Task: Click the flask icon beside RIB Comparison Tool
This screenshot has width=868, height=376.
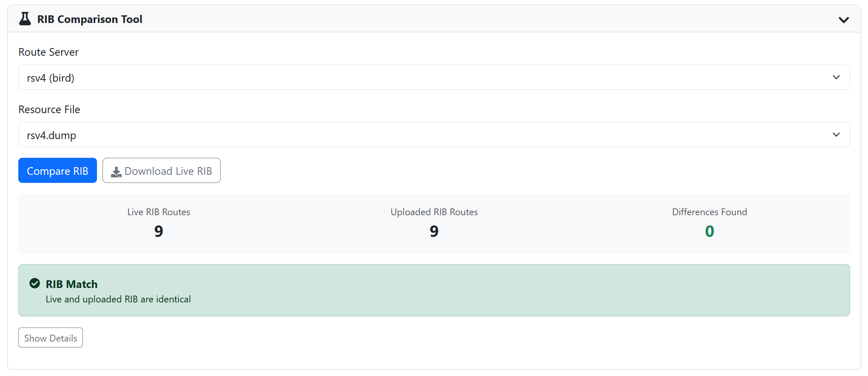Action: coord(25,19)
